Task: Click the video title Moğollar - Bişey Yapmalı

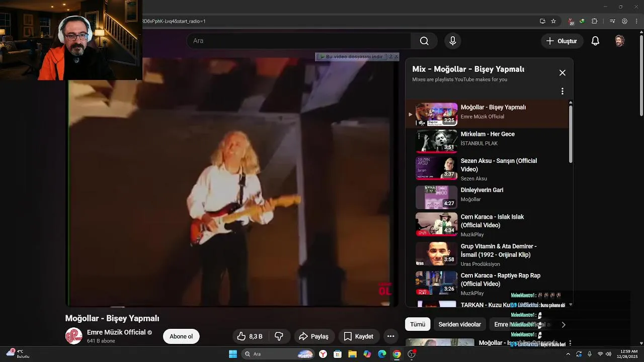Action: 112,318
